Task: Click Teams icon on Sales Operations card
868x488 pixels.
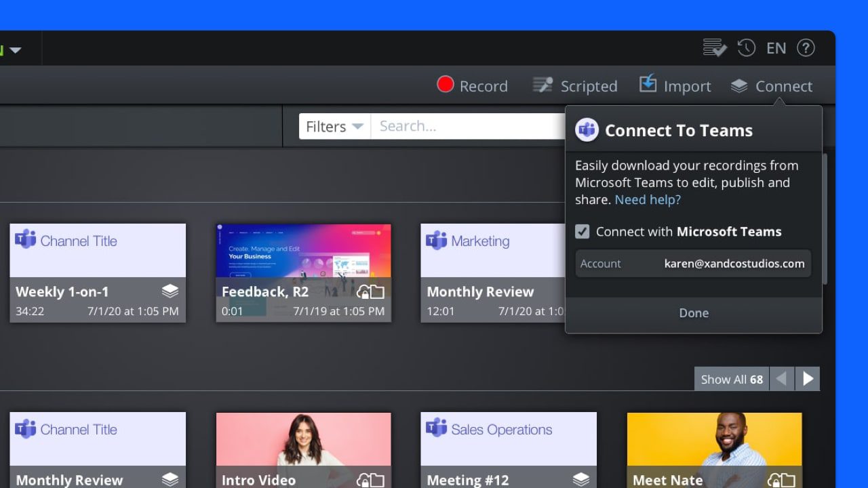Action: pos(437,428)
